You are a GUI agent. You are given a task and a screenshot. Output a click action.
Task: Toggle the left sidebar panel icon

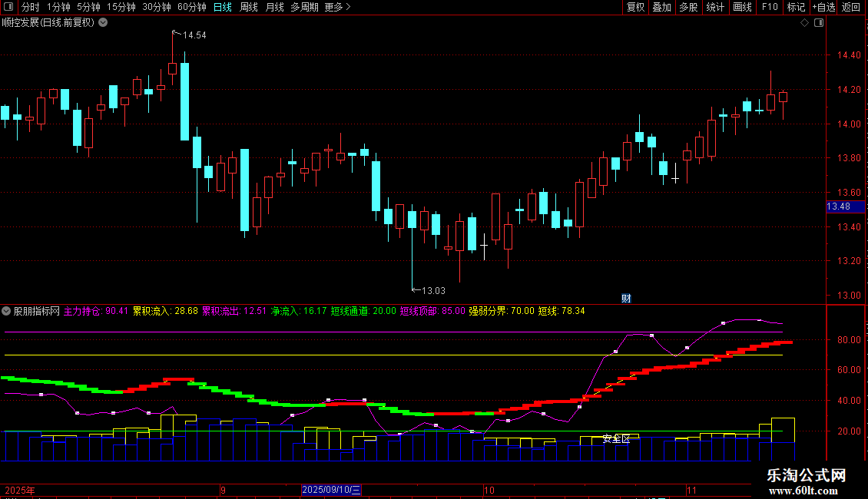click(8, 7)
